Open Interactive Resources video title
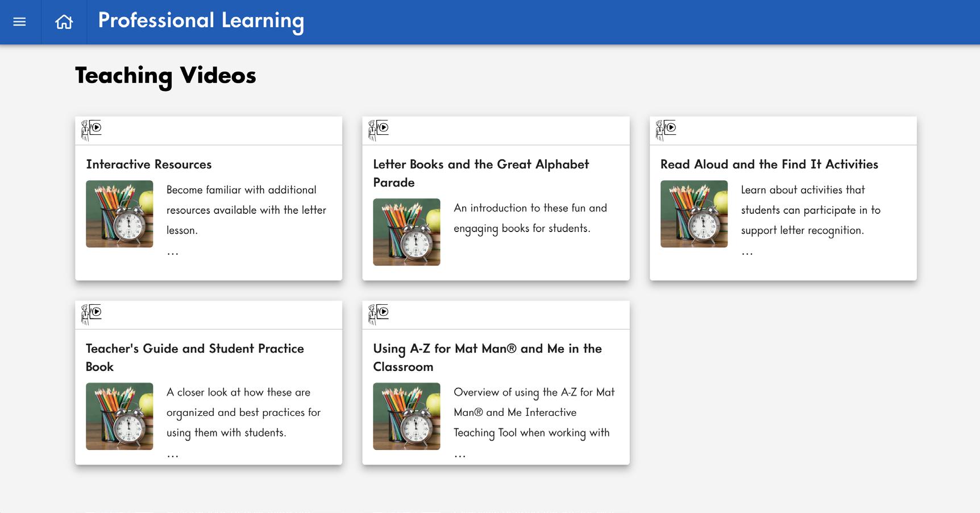Image resolution: width=980 pixels, height=513 pixels. point(148,164)
